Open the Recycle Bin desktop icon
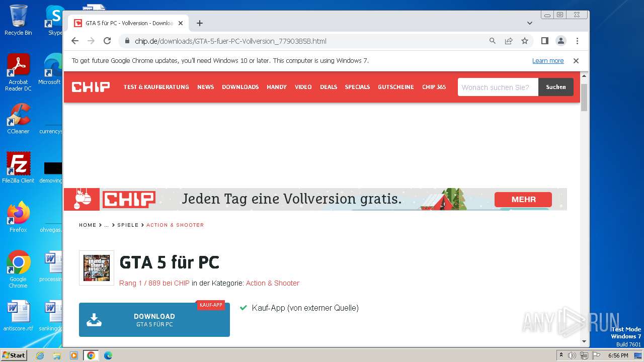Screen dimensions: 644x362 (x=18, y=20)
